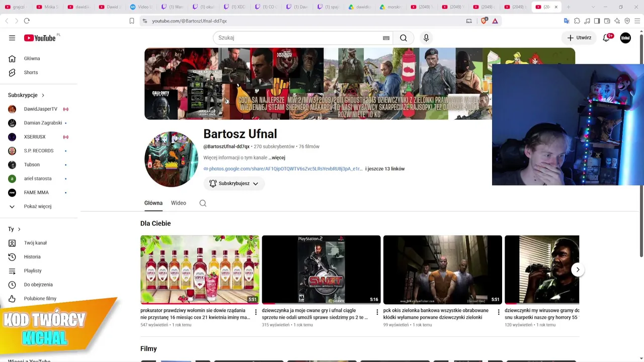Open the account avatar menu
The image size is (644, 362).
tap(625, 38)
